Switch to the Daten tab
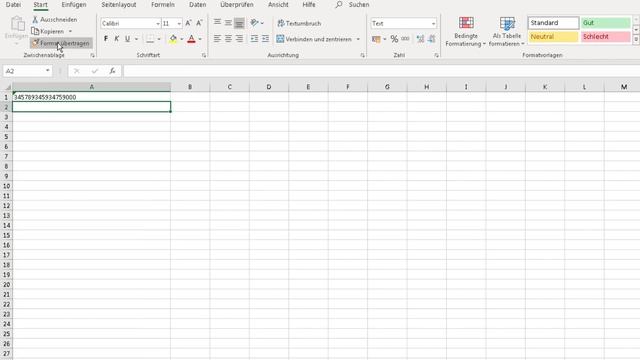The height and width of the screenshot is (360, 640). [x=198, y=5]
